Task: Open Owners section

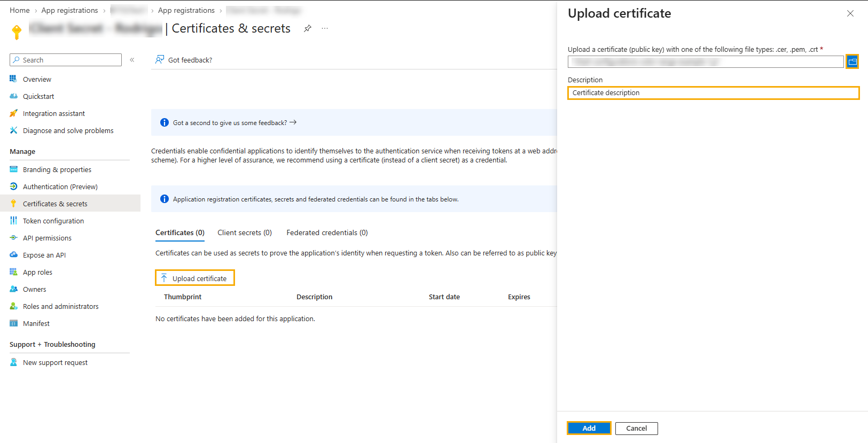Action: pyautogui.click(x=34, y=289)
